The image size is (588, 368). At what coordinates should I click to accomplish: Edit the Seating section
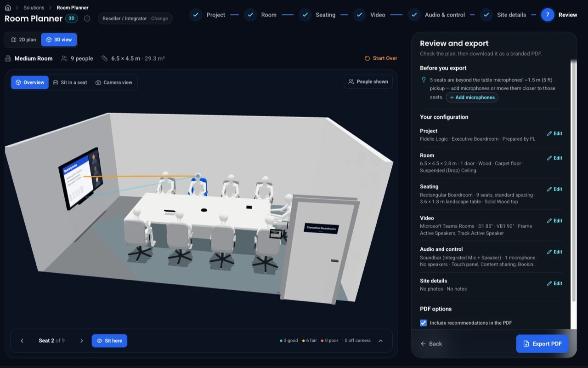[x=554, y=190]
